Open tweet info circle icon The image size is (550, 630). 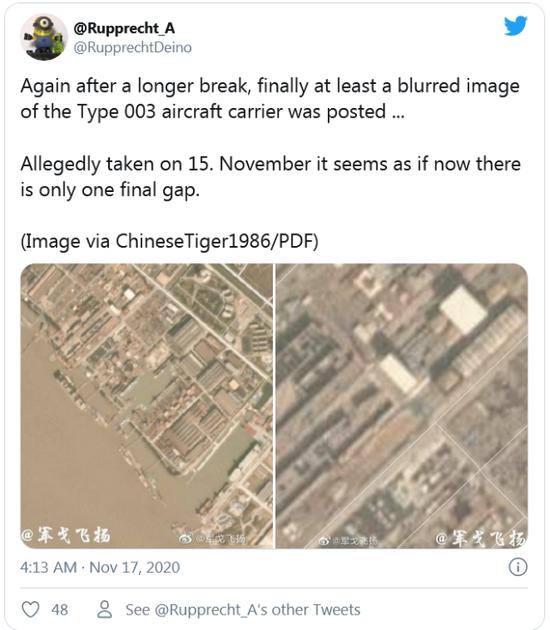tap(518, 567)
